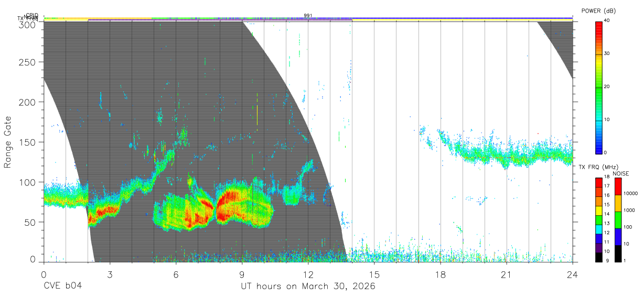The width and height of the screenshot is (644, 297).
Task: Click the 1000 label on the NOISE legend
Action: 630,210
